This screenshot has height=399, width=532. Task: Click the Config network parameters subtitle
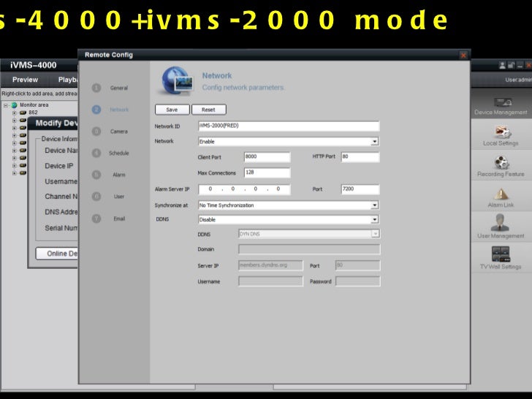[243, 88]
